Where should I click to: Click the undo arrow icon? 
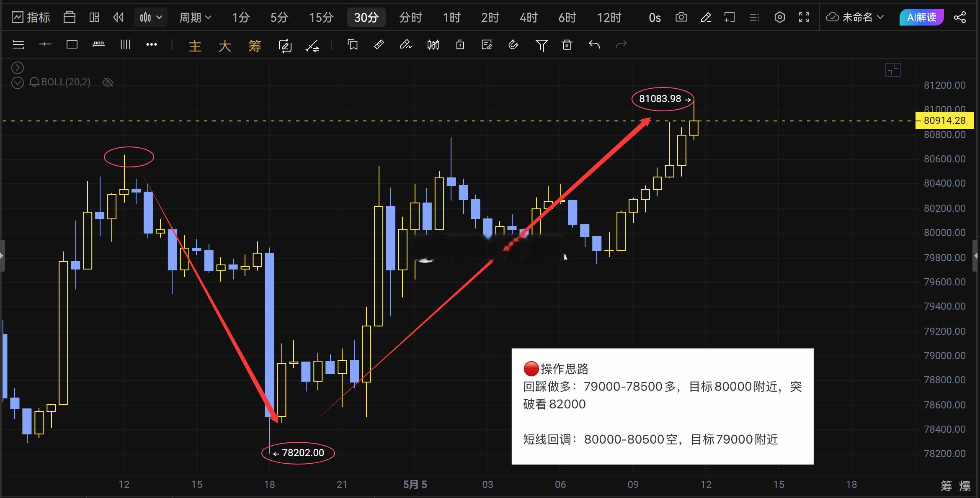click(x=594, y=44)
